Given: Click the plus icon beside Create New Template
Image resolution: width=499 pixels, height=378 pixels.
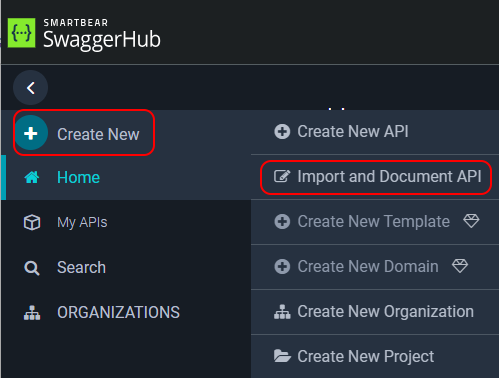Looking at the screenshot, I should (x=282, y=221).
